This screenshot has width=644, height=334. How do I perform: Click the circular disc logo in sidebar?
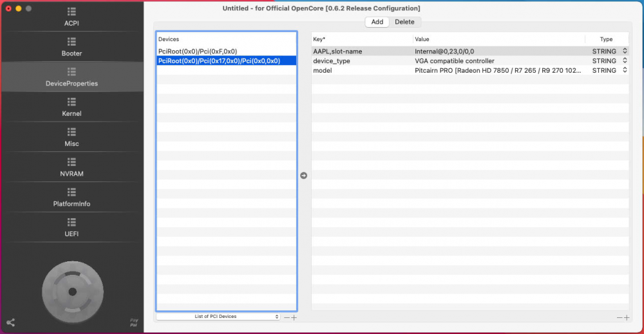(73, 292)
